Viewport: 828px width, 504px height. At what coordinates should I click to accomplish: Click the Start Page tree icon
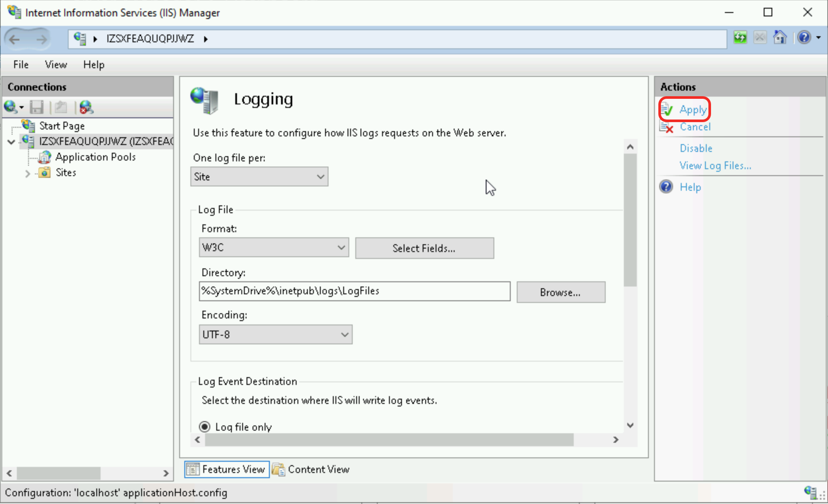[28, 126]
